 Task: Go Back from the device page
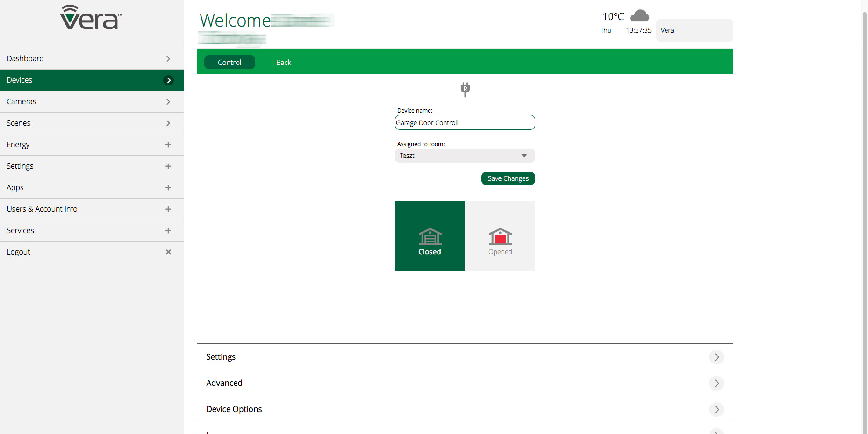284,62
